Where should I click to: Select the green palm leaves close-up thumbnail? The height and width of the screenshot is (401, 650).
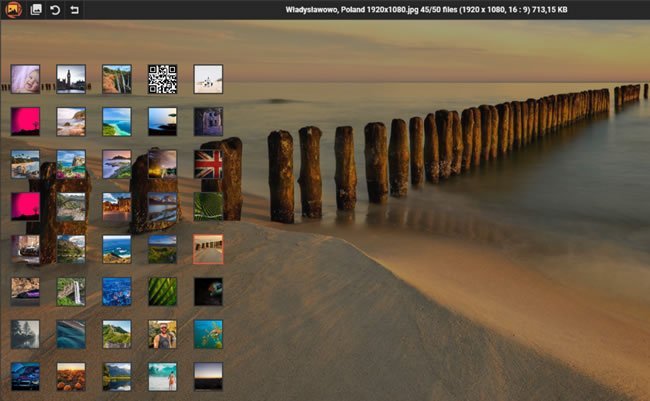[x=162, y=292]
